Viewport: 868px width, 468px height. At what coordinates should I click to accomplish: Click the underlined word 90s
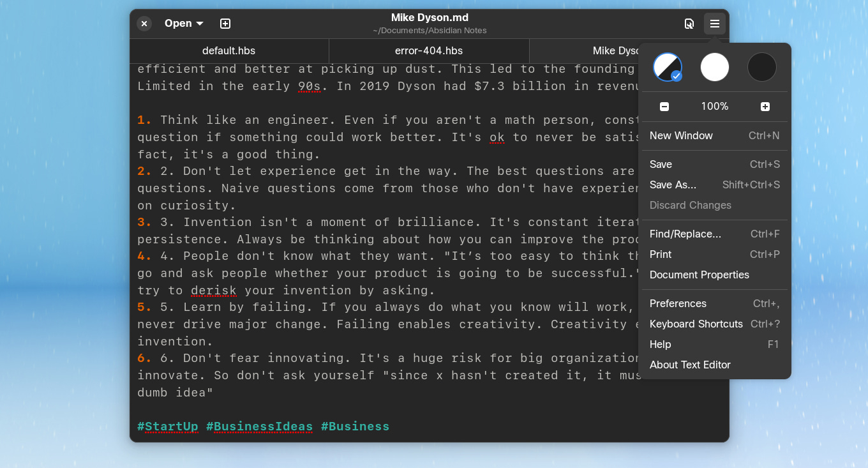[x=310, y=86]
